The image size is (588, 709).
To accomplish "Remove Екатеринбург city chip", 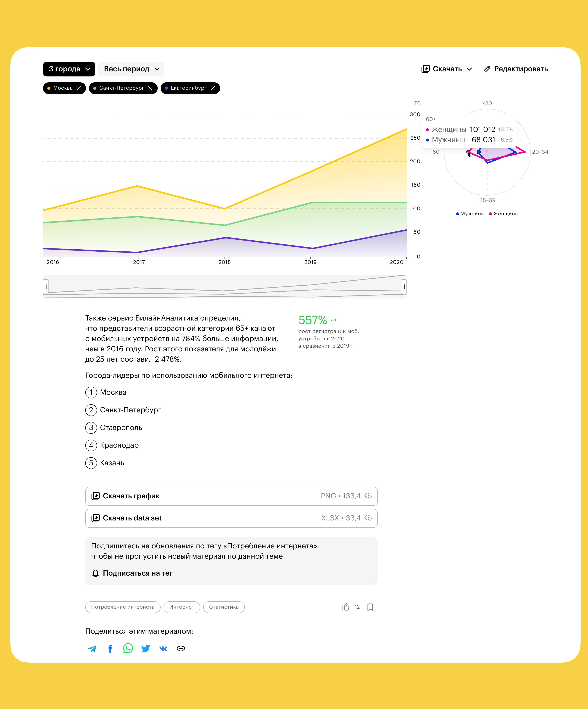I will pos(213,88).
